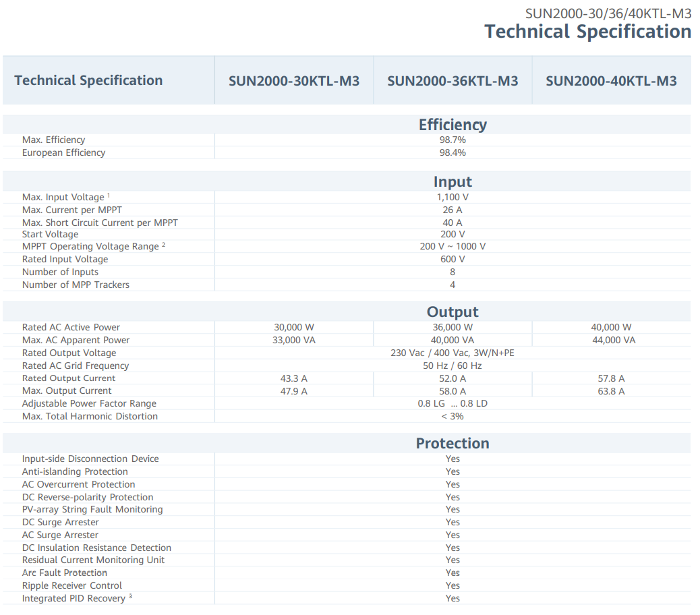The width and height of the screenshot is (700, 615).
Task: Select the 43.3 A value
Action: [294, 378]
